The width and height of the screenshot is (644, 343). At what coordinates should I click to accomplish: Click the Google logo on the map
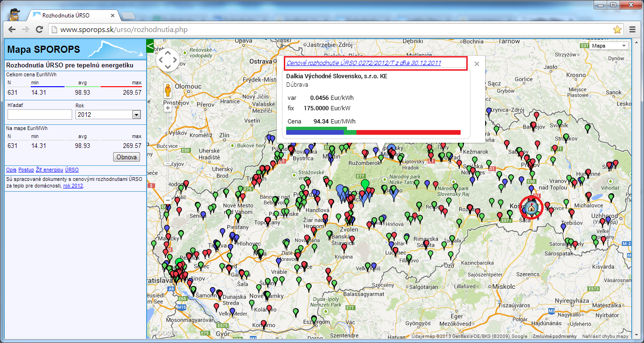coord(163,333)
